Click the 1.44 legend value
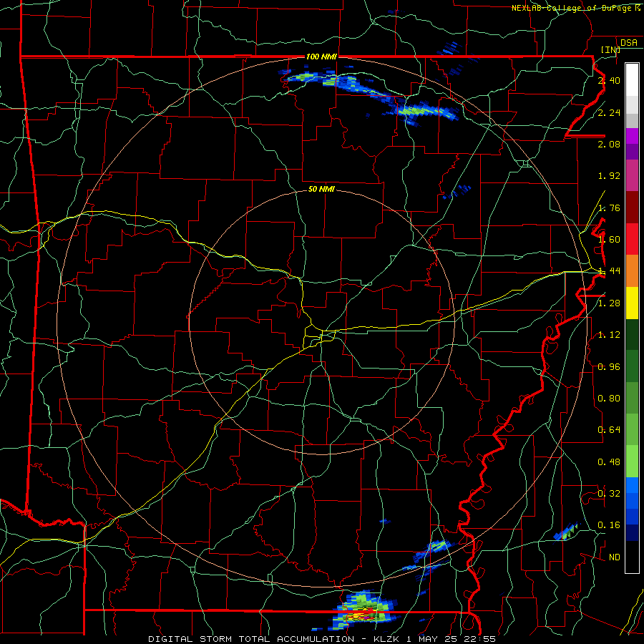Image resolution: width=644 pixels, height=644 pixels. click(609, 271)
